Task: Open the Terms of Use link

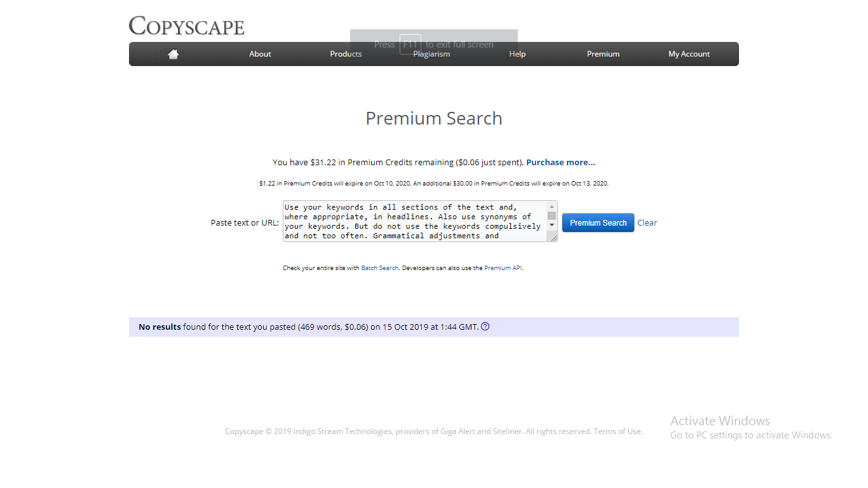Action: tap(618, 431)
